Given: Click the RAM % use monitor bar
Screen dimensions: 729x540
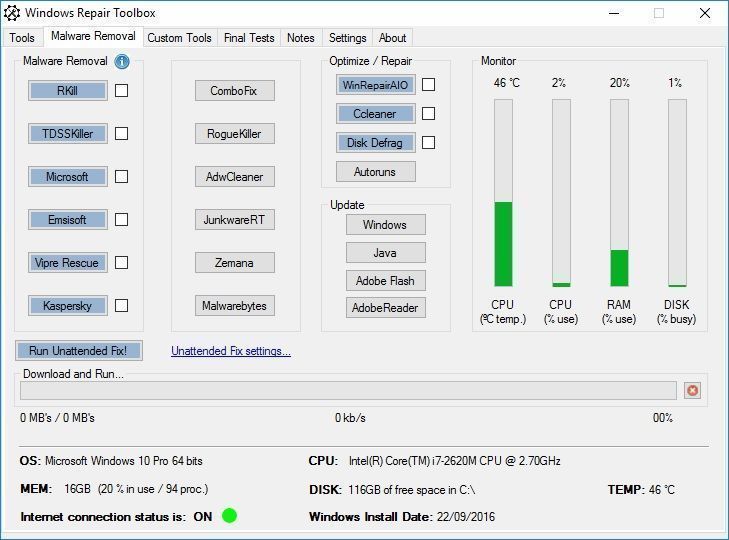Looking at the screenshot, I should click(x=619, y=193).
